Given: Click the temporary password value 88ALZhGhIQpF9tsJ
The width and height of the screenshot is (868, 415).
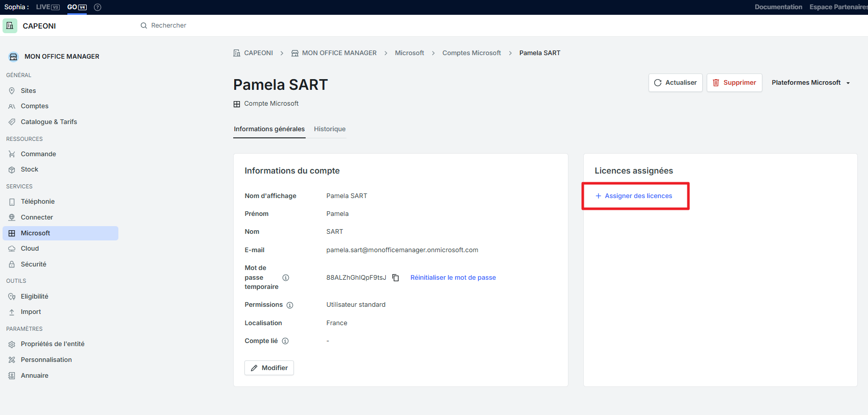Looking at the screenshot, I should 356,278.
